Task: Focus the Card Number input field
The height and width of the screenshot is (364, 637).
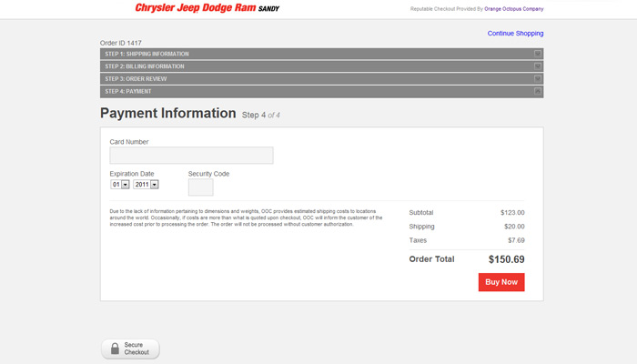Action: point(191,156)
